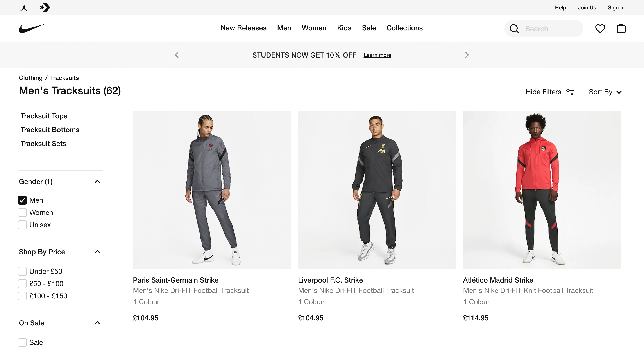
Task: Click Hide Filters button
Action: (550, 92)
